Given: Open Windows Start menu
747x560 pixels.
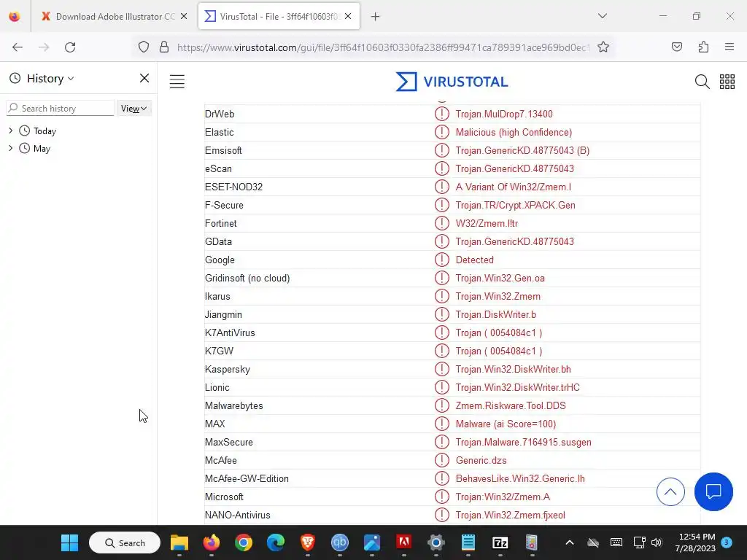Looking at the screenshot, I should [x=69, y=542].
